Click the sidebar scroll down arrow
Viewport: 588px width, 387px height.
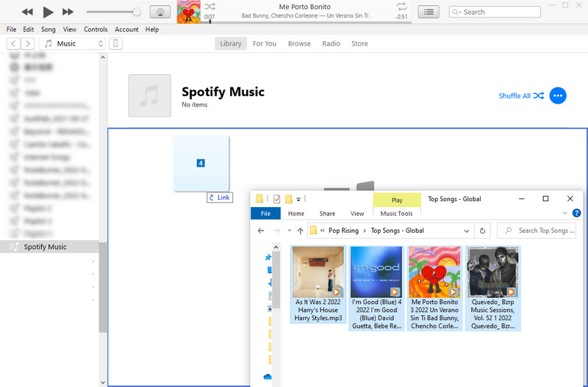pos(103,383)
